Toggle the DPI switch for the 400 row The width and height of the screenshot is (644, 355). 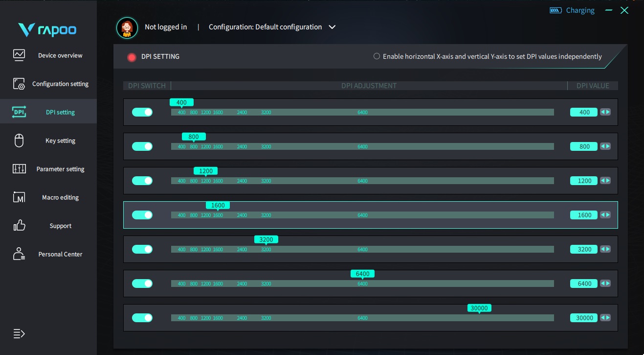pos(142,112)
